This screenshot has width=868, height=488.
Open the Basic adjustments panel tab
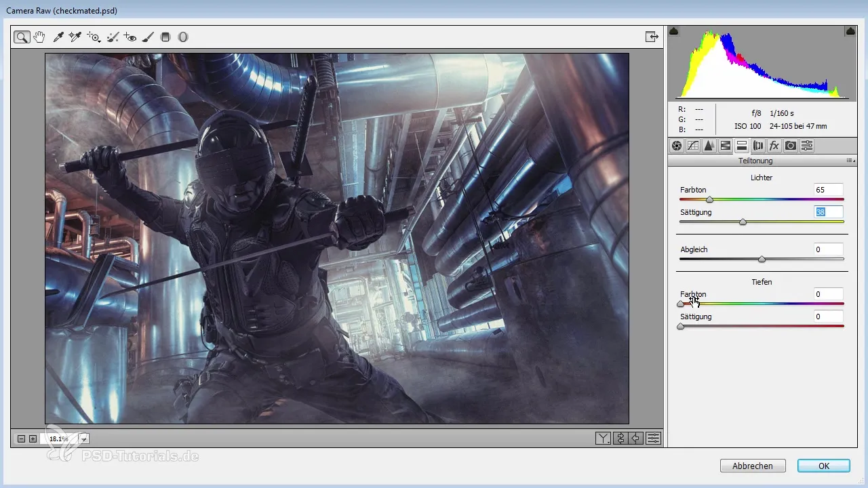677,146
